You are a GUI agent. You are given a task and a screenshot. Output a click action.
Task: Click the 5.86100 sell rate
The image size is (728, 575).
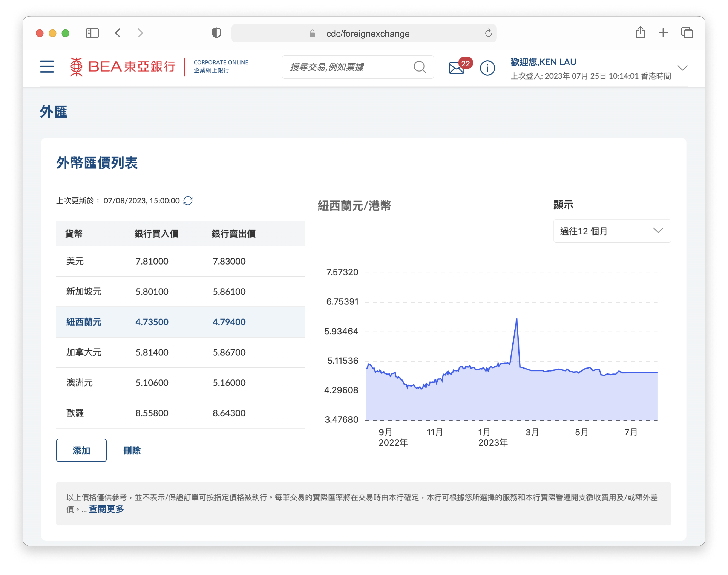(x=229, y=292)
